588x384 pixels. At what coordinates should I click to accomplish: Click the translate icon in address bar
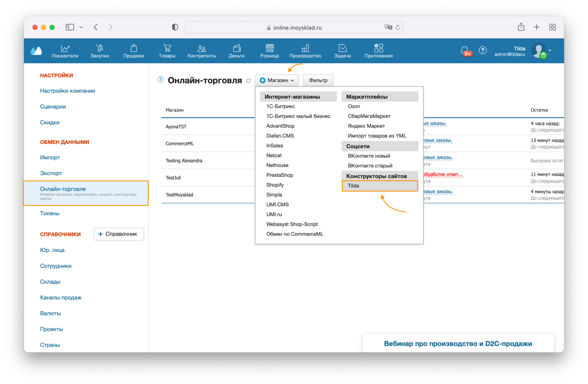tap(388, 27)
